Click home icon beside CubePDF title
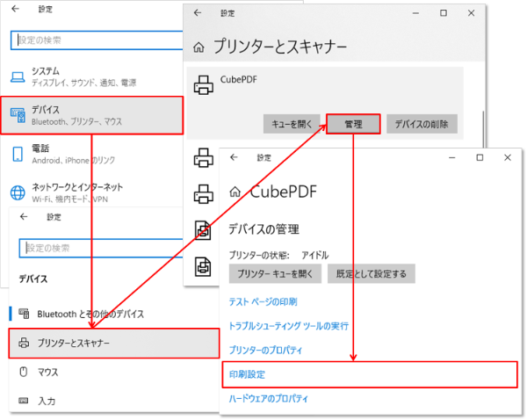 point(235,192)
